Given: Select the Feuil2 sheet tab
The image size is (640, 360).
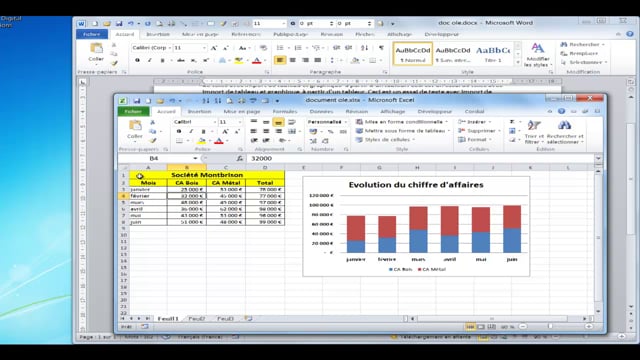Looking at the screenshot, I should point(196,318).
